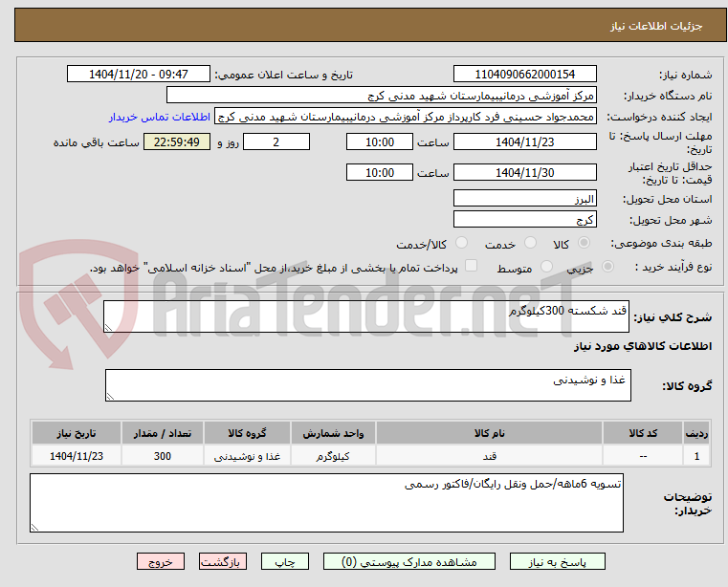The image size is (728, 587).
Task: Click the ردیف column header
Action: point(696,433)
